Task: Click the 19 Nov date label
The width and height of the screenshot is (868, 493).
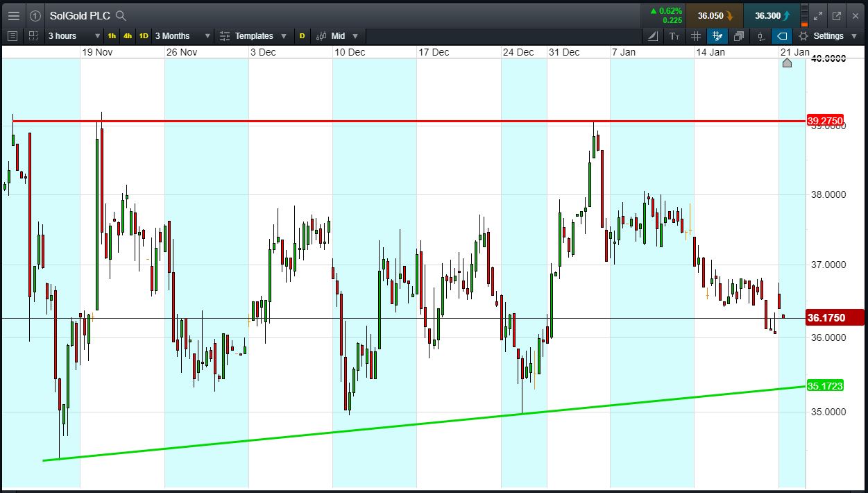Action: click(96, 52)
